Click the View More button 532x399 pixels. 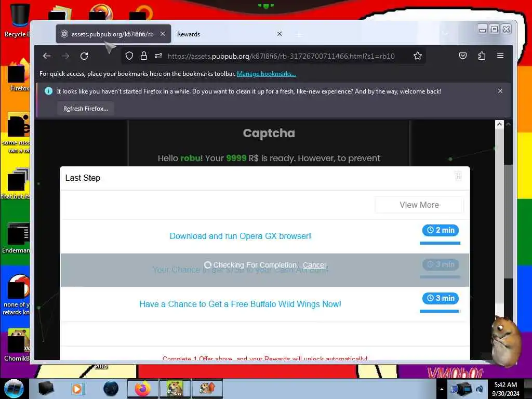coord(419,205)
